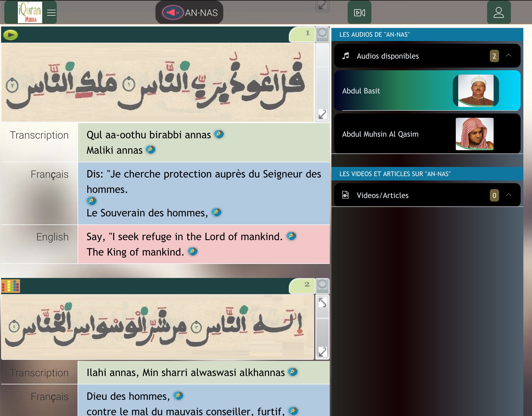532x416 pixels.
Task: Collapse the Audios disponibles section
Action: pos(508,56)
